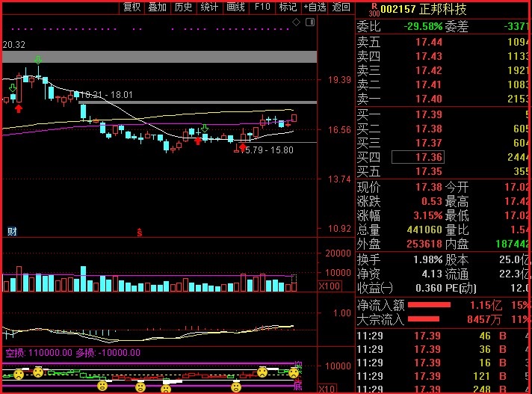
Task: Open the 财 financial info icon
Action: (12, 232)
